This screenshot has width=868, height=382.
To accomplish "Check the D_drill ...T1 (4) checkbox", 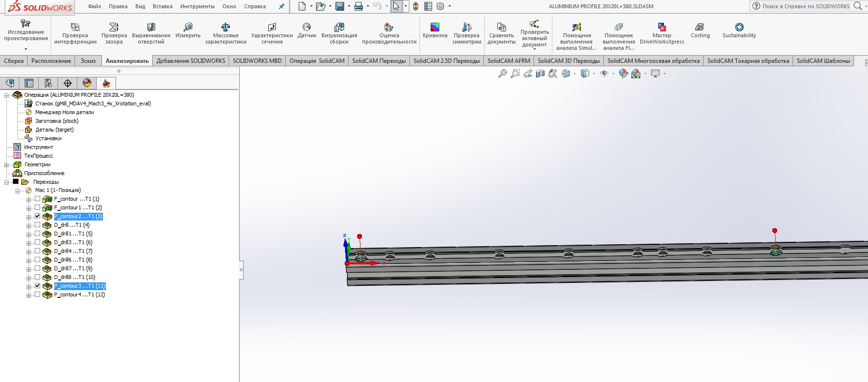I will coord(37,225).
